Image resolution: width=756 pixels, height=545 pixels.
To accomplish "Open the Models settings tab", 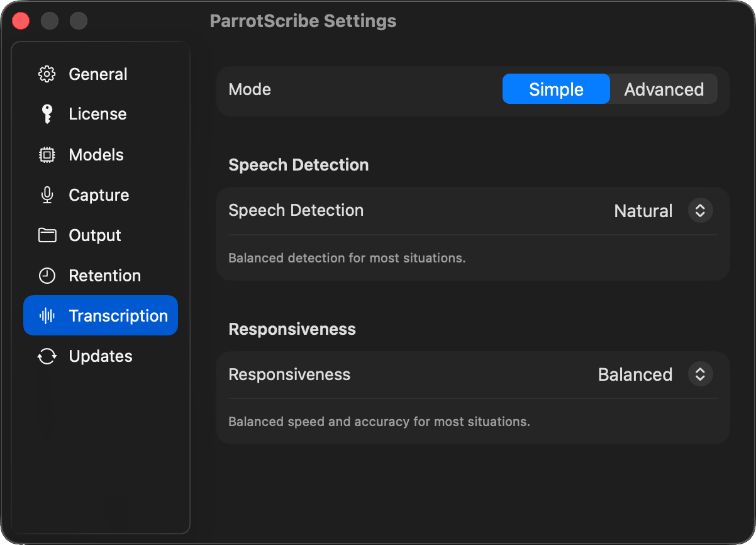I will pos(96,155).
